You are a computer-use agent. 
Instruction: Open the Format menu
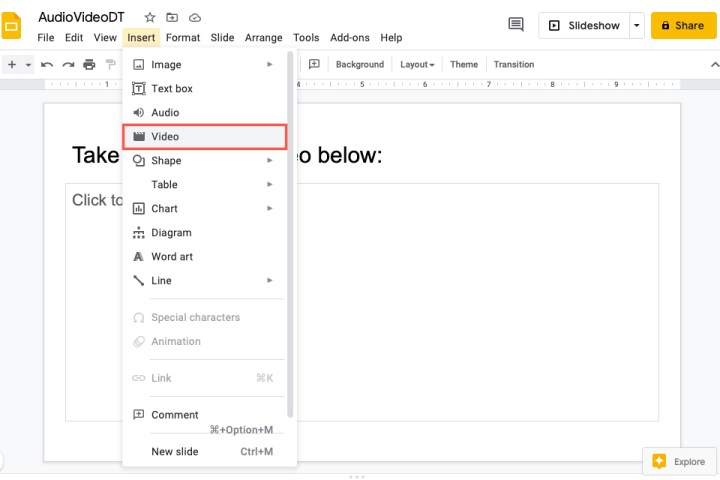[183, 37]
